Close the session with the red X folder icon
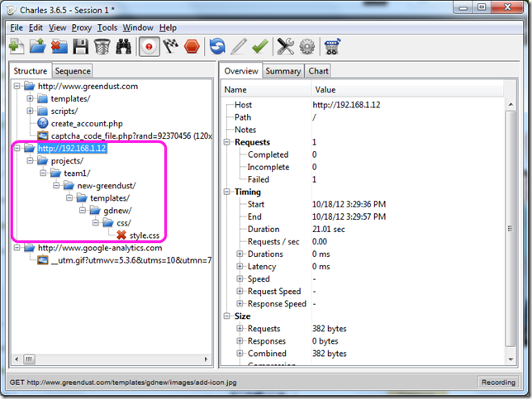The width and height of the screenshot is (532, 399). point(59,46)
